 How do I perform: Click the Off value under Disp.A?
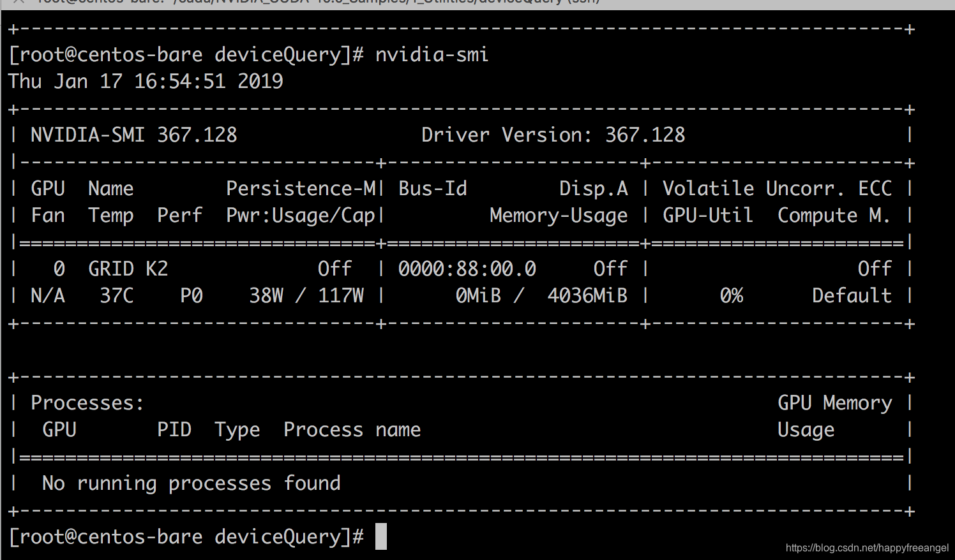point(611,269)
